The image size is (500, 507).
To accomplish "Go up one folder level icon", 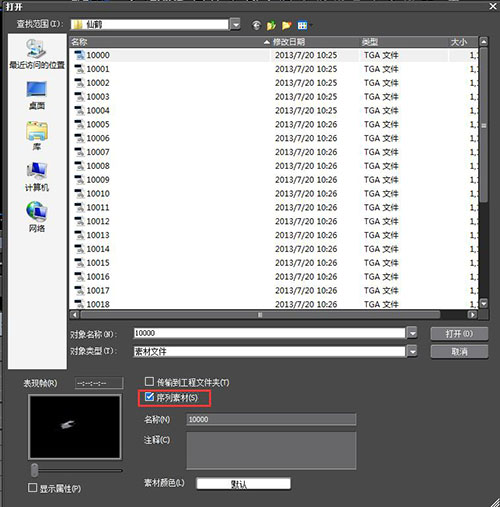I will 271,25.
